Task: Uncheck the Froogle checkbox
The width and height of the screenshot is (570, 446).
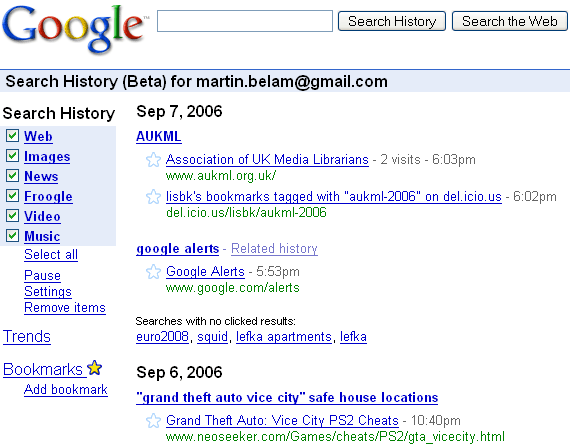Action: [12, 196]
